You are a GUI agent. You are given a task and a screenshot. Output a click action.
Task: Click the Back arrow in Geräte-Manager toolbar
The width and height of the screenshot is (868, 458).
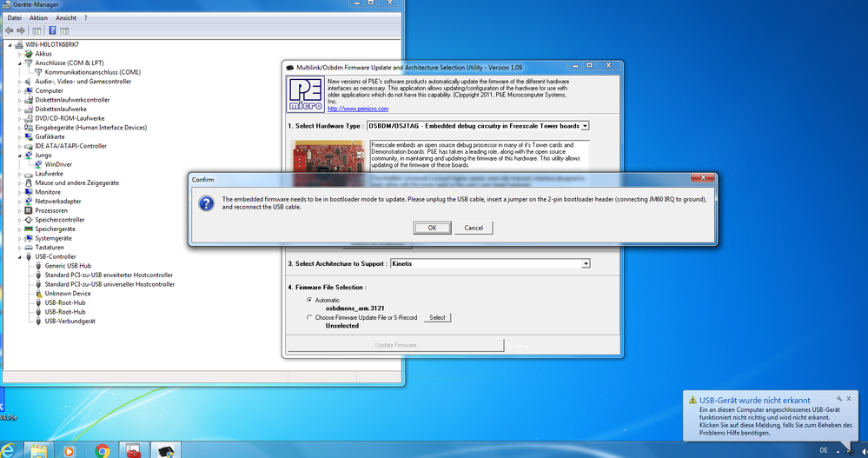(x=10, y=30)
